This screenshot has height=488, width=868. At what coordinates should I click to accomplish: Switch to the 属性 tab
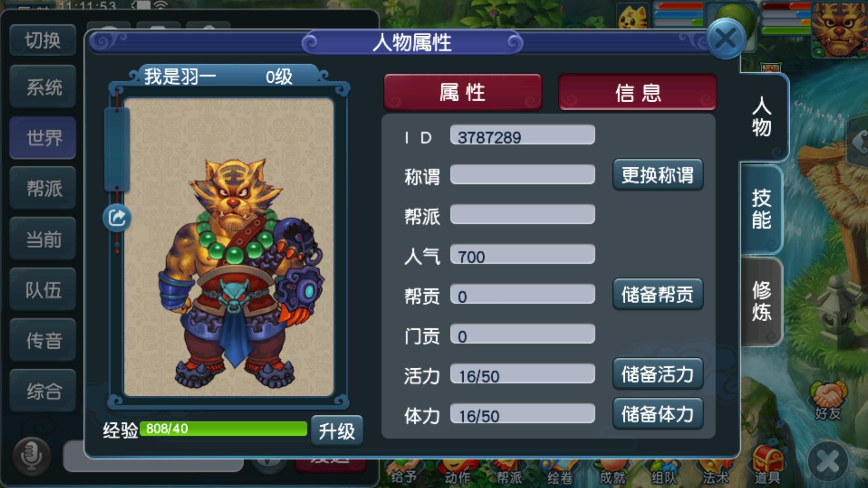click(462, 92)
